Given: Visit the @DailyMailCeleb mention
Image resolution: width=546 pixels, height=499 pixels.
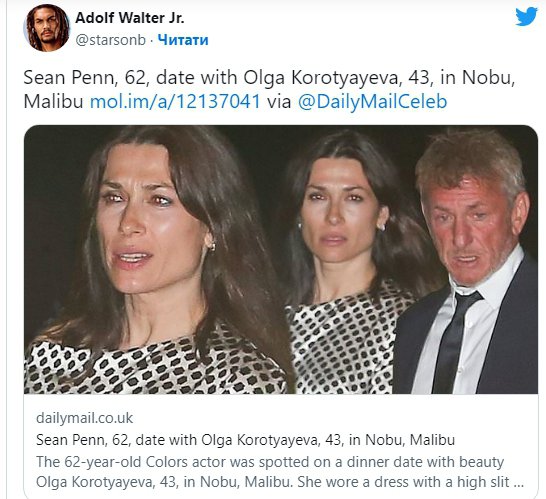Looking at the screenshot, I should click(x=372, y=102).
